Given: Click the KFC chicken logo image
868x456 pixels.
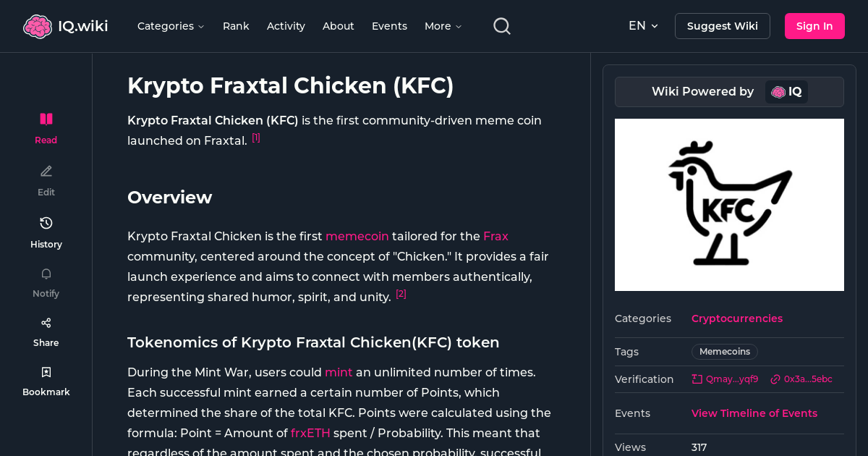Looking at the screenshot, I should point(729,205).
